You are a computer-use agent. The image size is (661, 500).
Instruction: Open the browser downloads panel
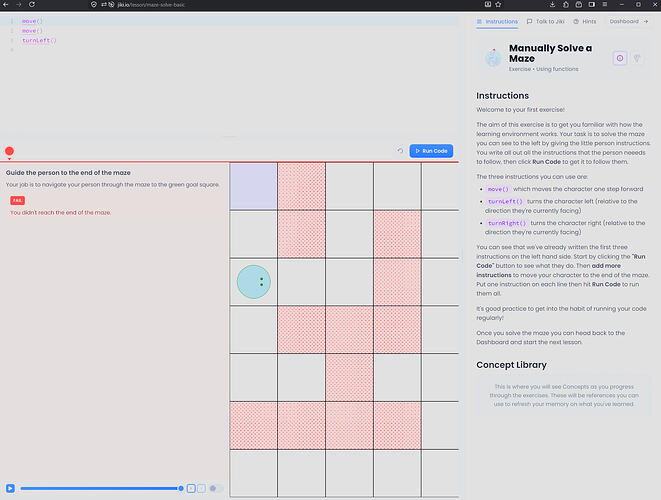(x=552, y=5)
